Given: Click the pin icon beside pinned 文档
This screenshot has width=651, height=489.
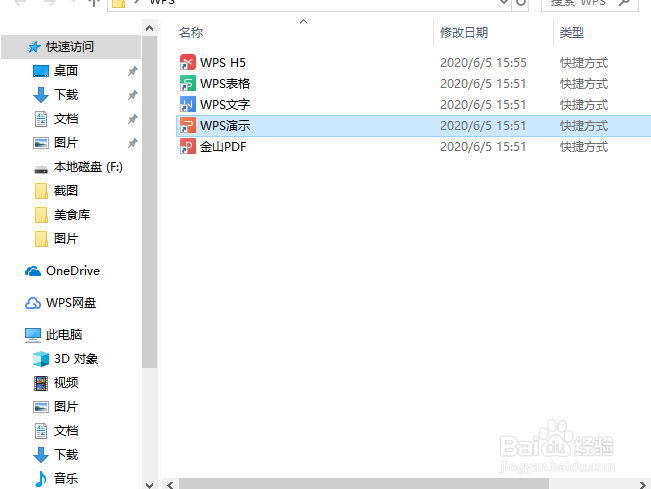Looking at the screenshot, I should 132,120.
